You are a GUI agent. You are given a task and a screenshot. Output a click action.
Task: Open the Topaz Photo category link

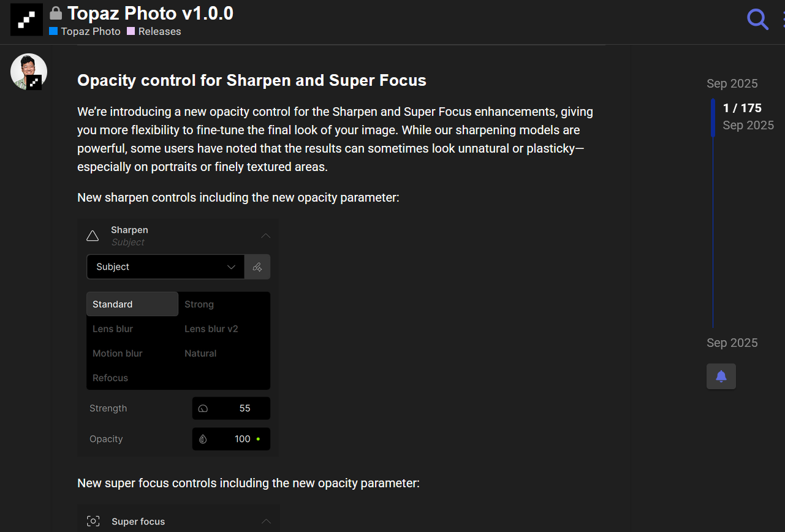(91, 31)
